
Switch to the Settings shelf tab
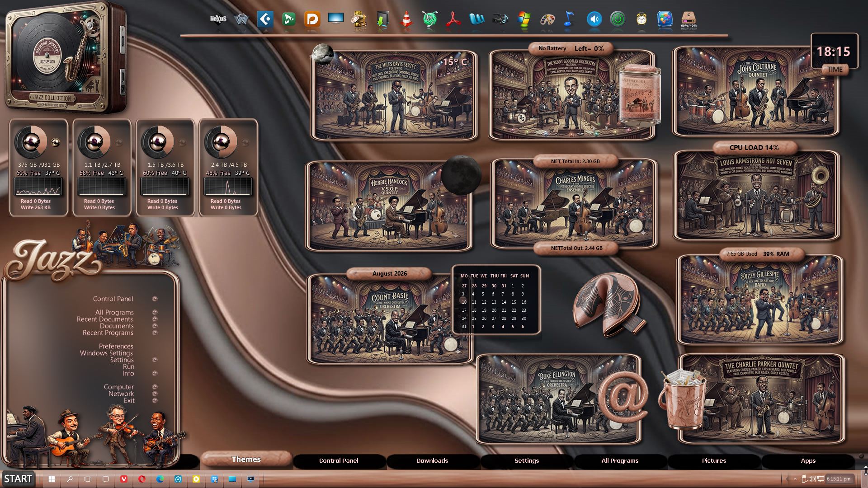point(527,460)
